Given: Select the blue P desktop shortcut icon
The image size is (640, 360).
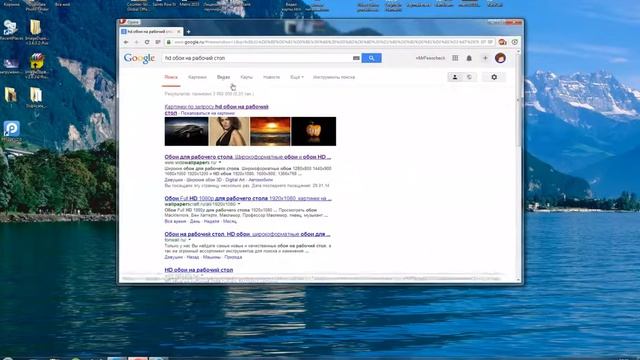Looking at the screenshot, I should (11, 131).
